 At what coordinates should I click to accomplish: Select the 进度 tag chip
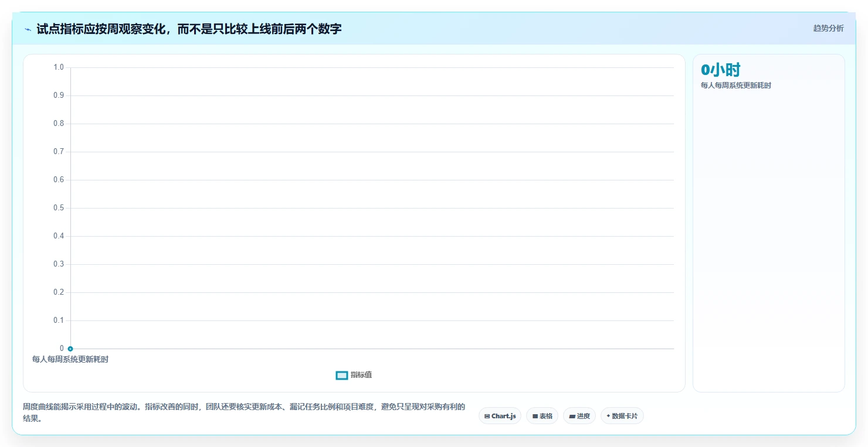click(x=579, y=416)
